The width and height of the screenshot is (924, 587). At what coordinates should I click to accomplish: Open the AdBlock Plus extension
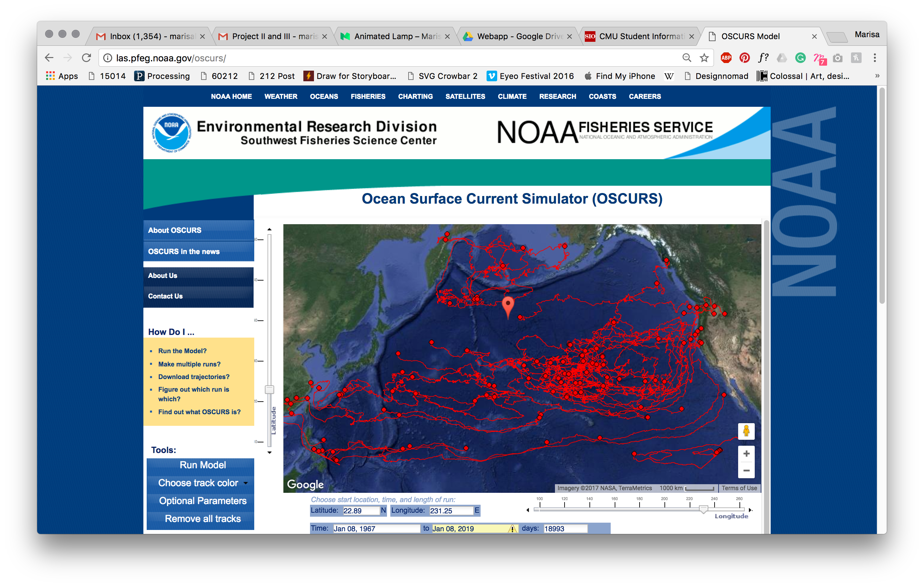coord(726,58)
